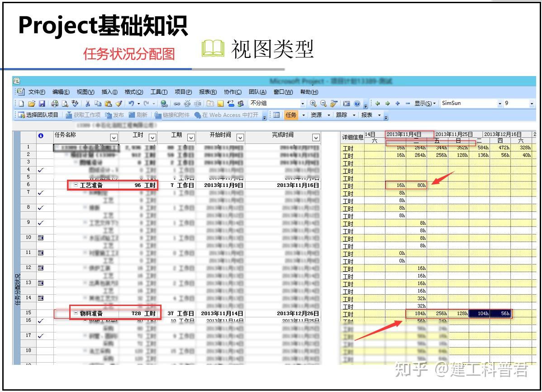Click the Hide Subtasks minus icon
This screenshot has width=542, height=392.
(x=408, y=104)
